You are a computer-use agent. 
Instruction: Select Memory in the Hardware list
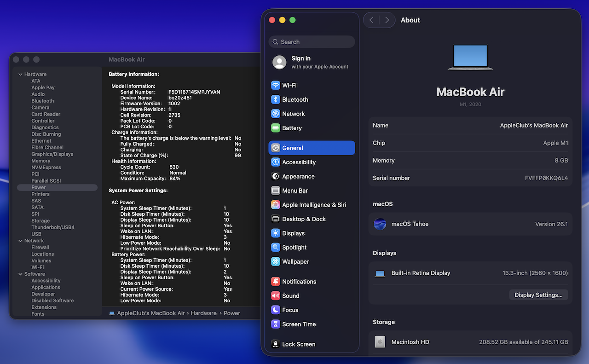(x=41, y=161)
